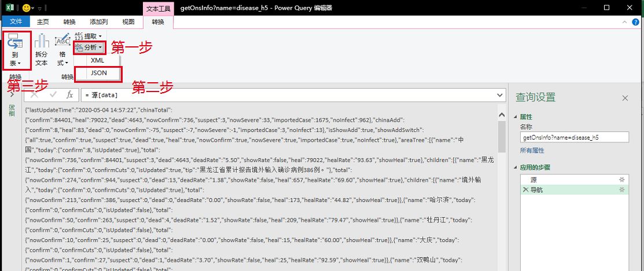Open the 所有属性 link
This screenshot has width=644, height=271.
coord(532,151)
